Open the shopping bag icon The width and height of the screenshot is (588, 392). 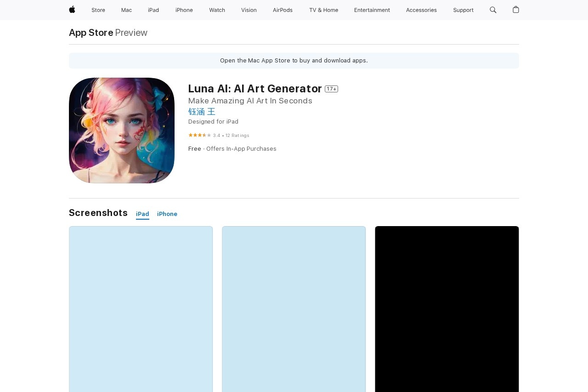(516, 10)
